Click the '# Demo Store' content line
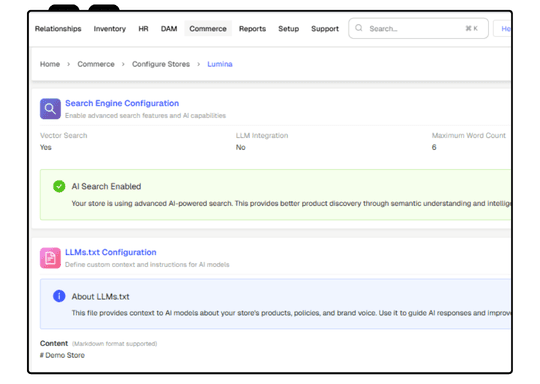540x384 pixels. pyautogui.click(x=62, y=355)
